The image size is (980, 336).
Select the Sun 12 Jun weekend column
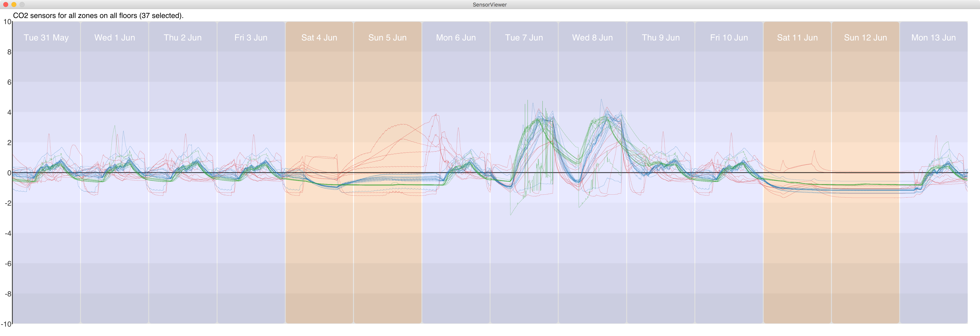click(865, 172)
